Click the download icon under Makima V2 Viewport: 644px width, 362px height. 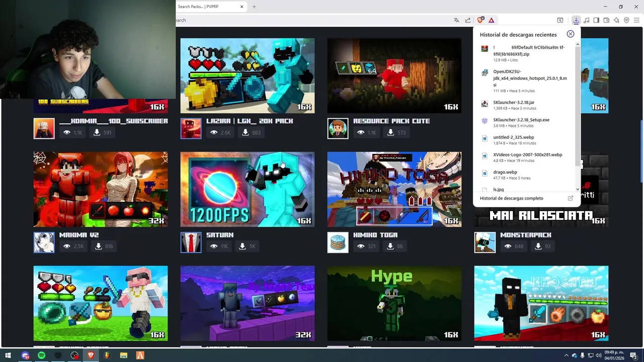click(99, 246)
